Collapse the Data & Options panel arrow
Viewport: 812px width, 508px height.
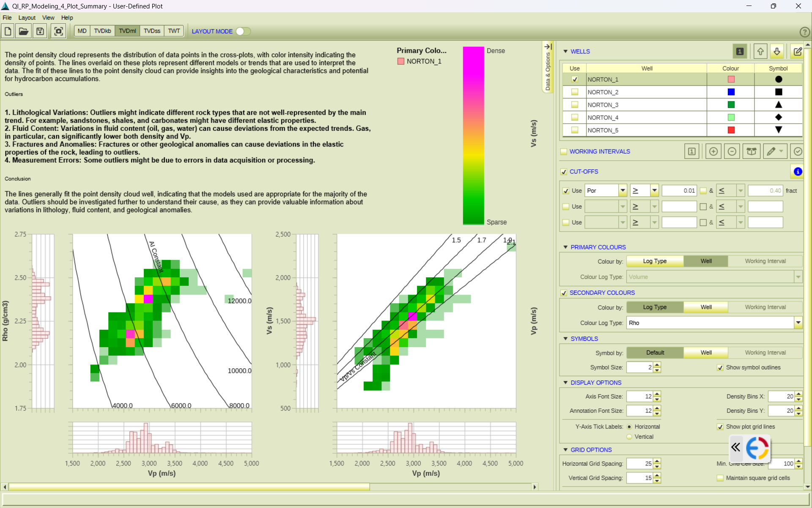tap(548, 47)
